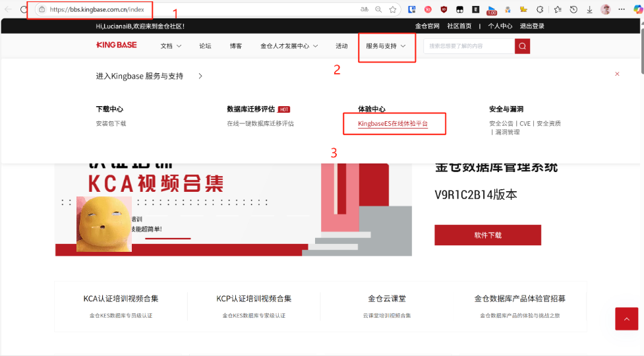Viewport: 644px width, 356px height.
Task: Click the favorite star in address bar
Action: pos(393,9)
